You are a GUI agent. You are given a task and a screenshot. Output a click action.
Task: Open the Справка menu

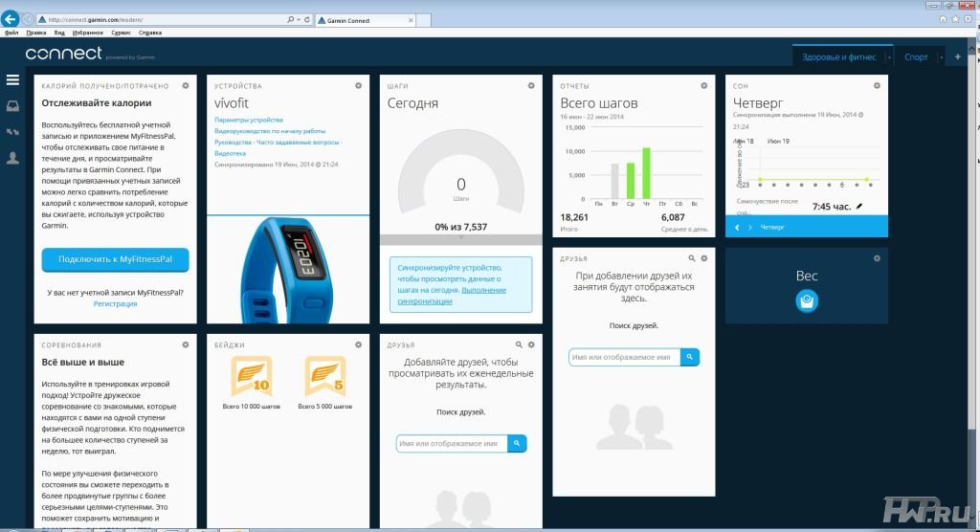pos(150,33)
